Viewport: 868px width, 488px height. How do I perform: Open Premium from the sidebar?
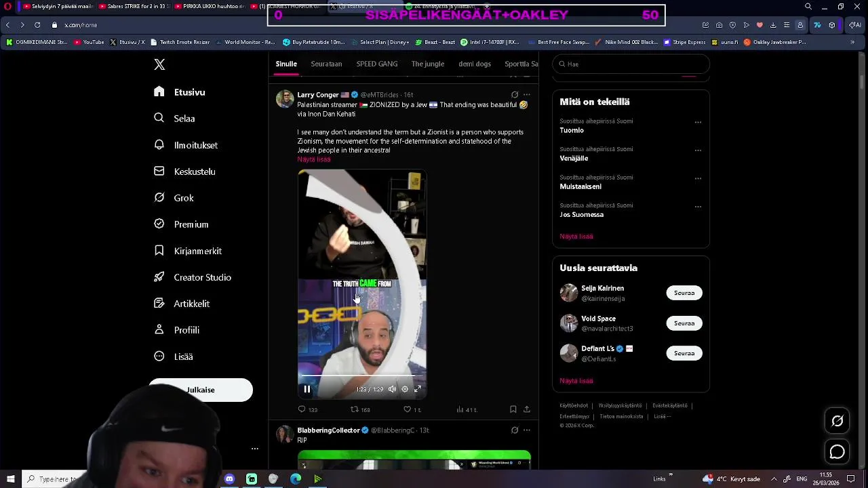pyautogui.click(x=181, y=224)
